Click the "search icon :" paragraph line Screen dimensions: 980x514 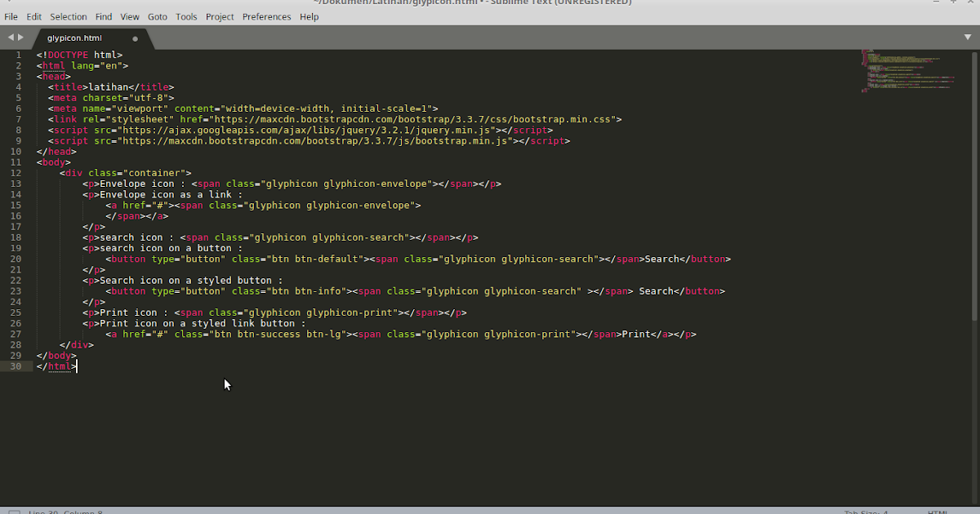(280, 237)
